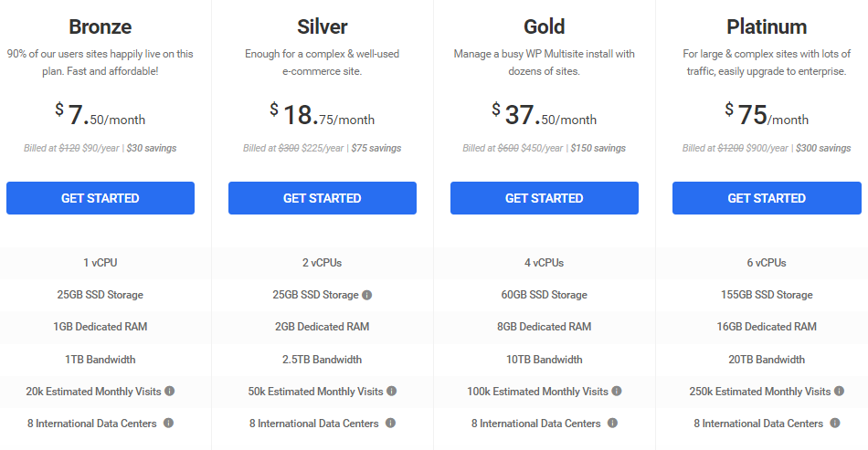Open info tooltip for 100k Estimated Monthly Visits
868x450 pixels.
pos(617,392)
